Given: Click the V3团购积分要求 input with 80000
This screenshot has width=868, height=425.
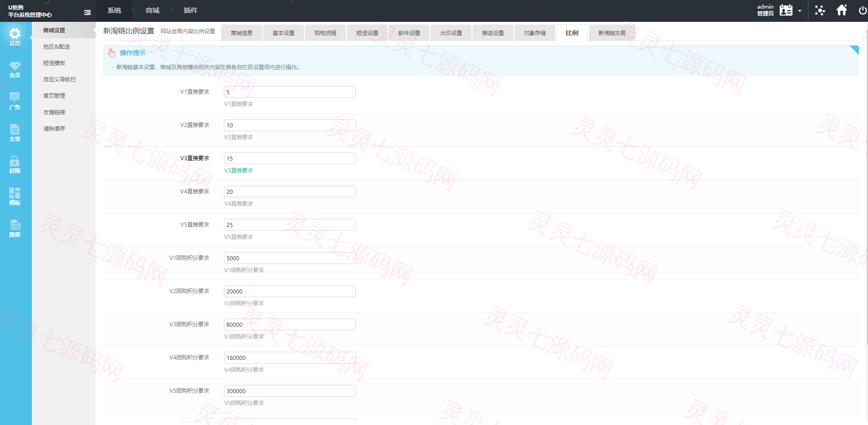Looking at the screenshot, I should 290,324.
